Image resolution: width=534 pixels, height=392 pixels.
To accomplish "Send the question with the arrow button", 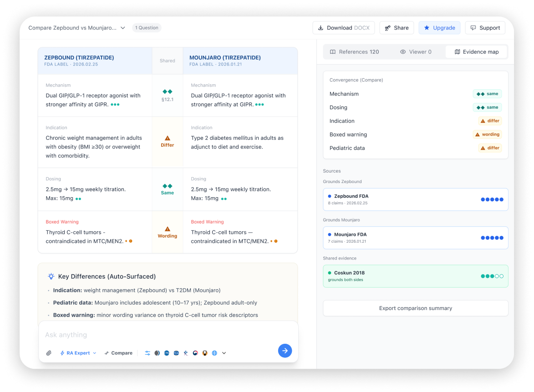I will [285, 351].
